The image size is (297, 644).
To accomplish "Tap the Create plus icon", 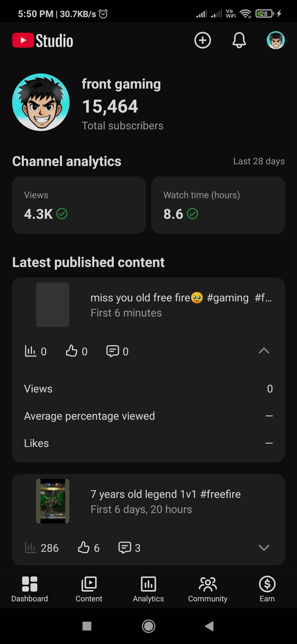I will click(202, 40).
